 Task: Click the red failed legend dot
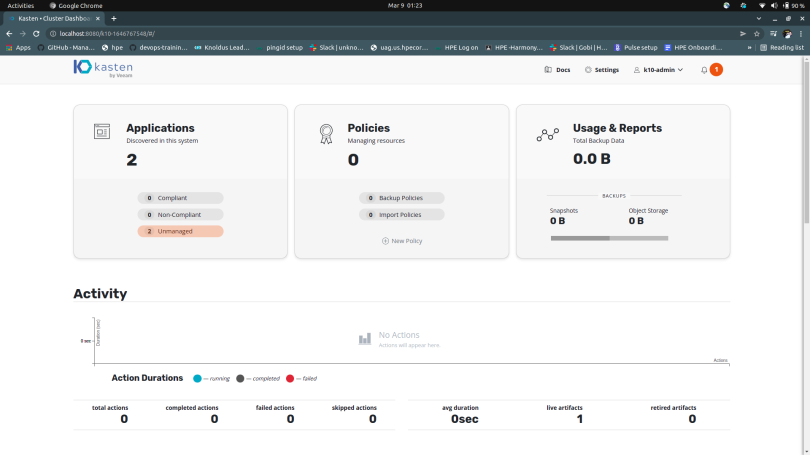290,379
